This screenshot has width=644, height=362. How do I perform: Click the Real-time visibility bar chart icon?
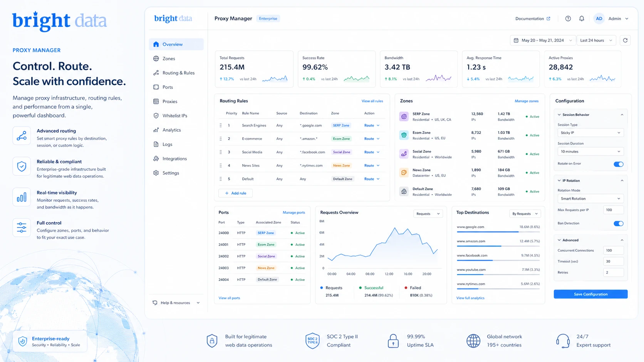[22, 197]
